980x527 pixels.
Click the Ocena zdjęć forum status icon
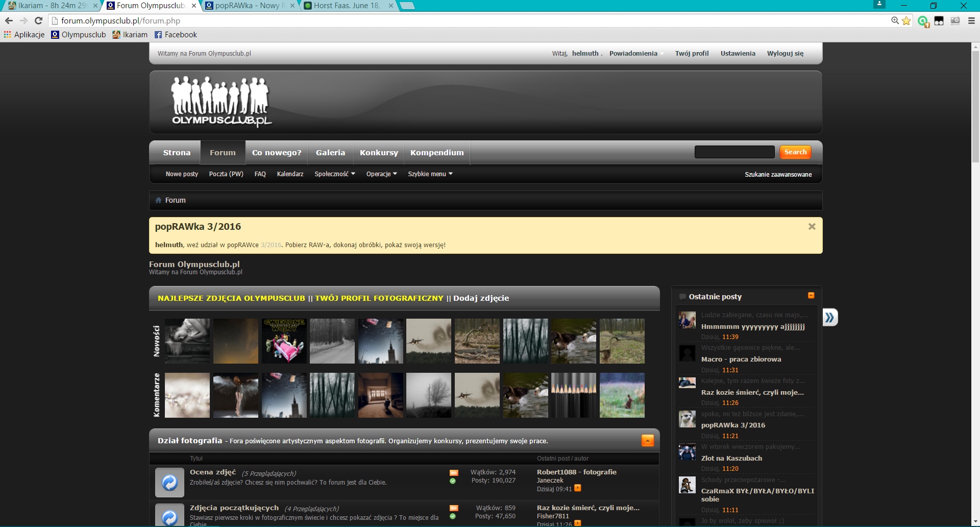169,482
